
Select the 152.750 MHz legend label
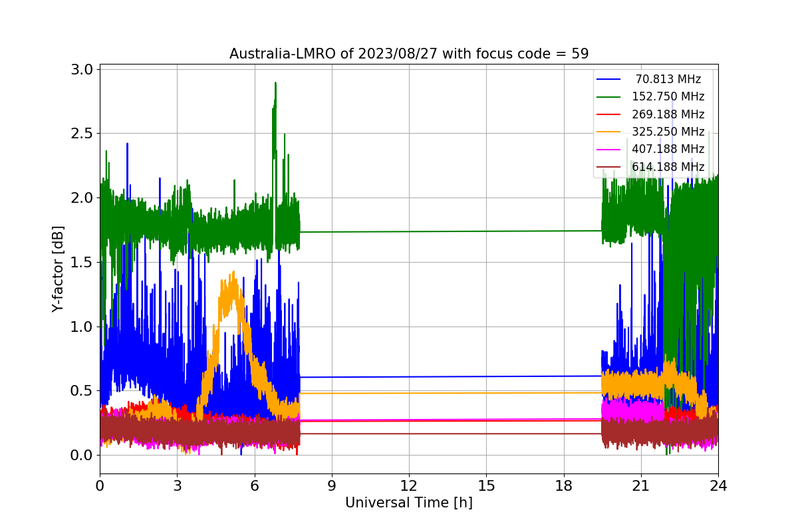click(x=668, y=96)
